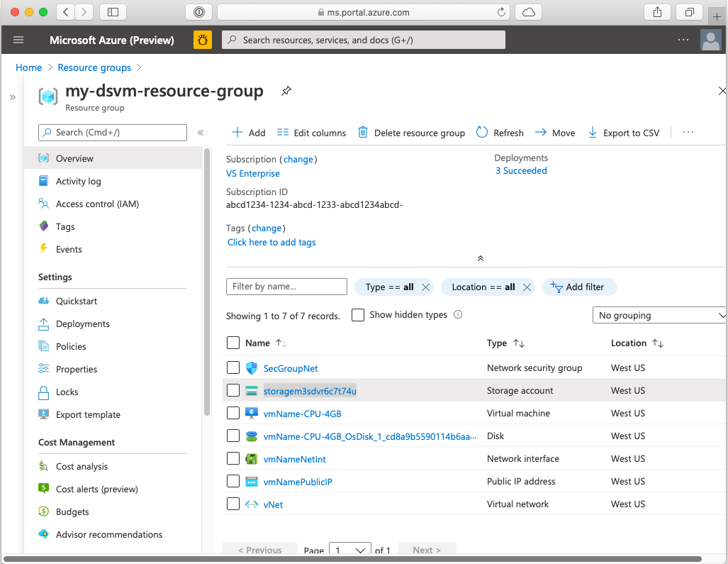This screenshot has height=564, width=728.
Task: Remove the Type filter with X
Action: (x=425, y=287)
